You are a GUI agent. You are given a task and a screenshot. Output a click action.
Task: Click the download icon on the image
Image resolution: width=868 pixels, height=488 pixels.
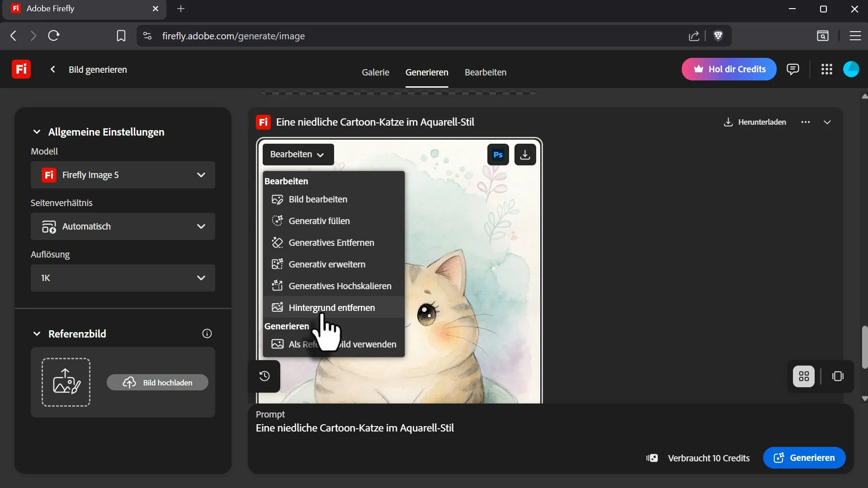click(525, 154)
